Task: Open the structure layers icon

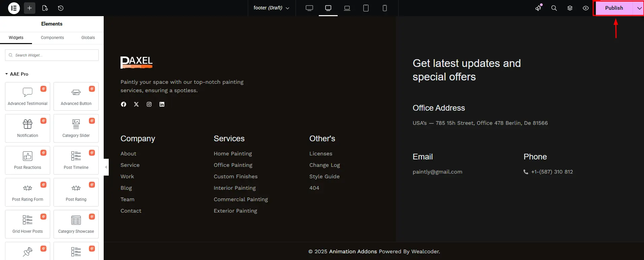Action: coord(570,8)
